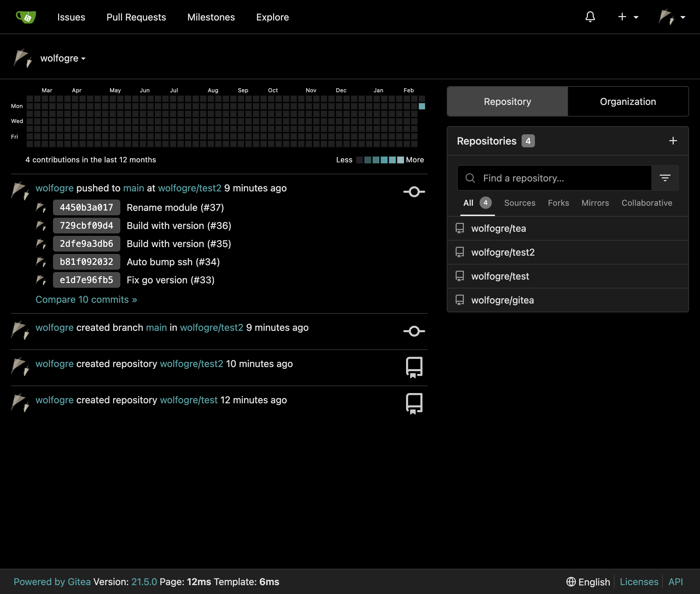Click Compare 10 commits link

click(x=86, y=299)
